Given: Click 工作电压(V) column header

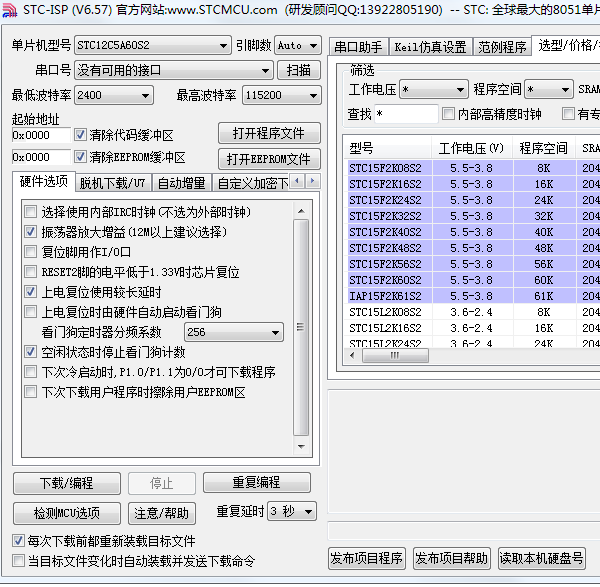Looking at the screenshot, I should click(x=472, y=148).
